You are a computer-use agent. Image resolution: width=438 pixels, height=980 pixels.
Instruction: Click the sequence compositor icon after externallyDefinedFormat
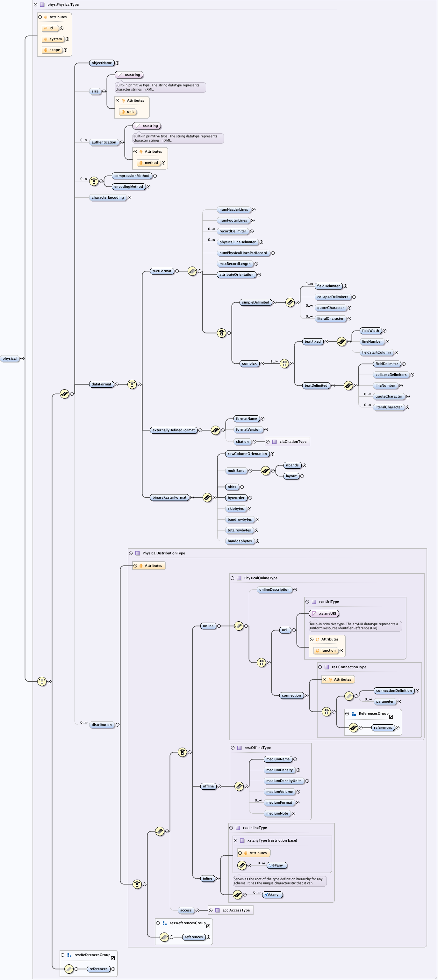215,430
